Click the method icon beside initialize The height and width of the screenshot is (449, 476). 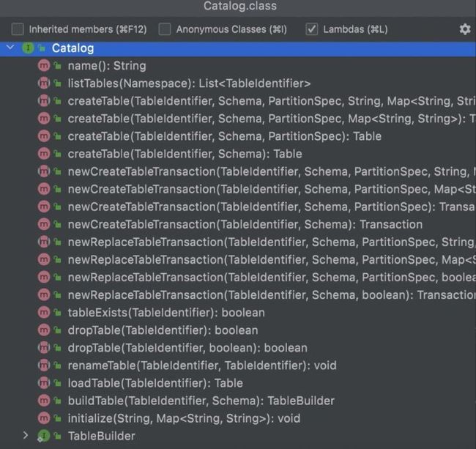pyautogui.click(x=44, y=418)
